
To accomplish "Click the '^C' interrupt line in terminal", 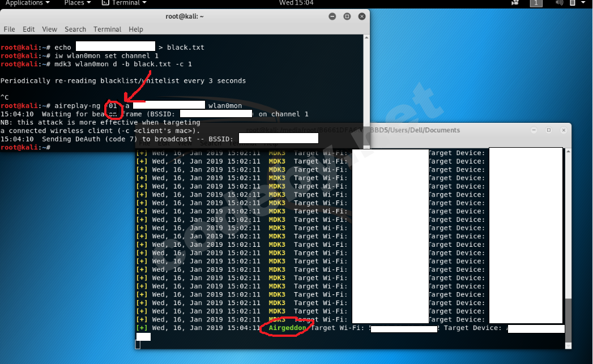I will click(x=5, y=97).
